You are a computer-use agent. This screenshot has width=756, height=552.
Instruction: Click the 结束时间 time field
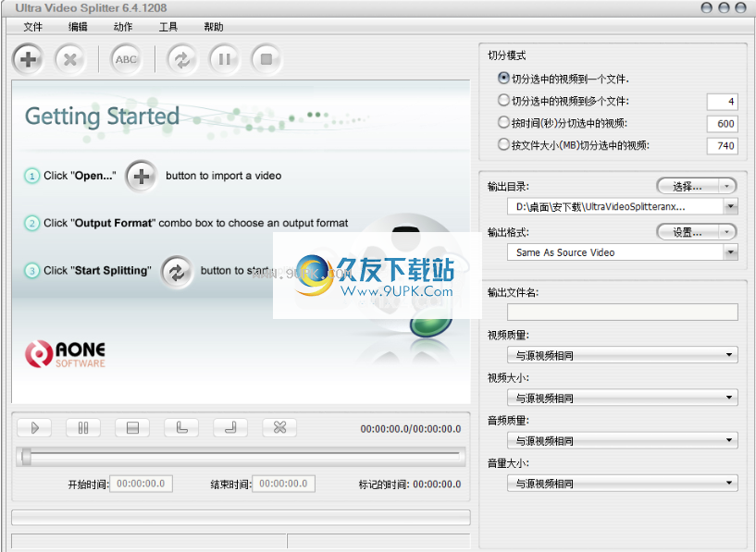click(283, 484)
